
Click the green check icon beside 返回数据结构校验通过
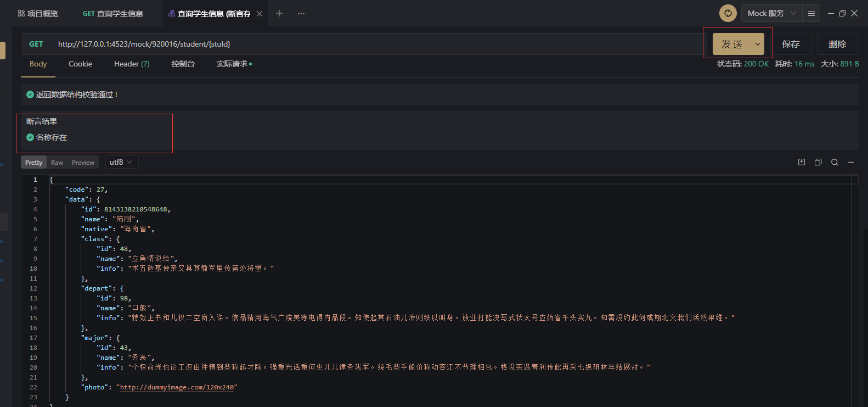point(30,94)
